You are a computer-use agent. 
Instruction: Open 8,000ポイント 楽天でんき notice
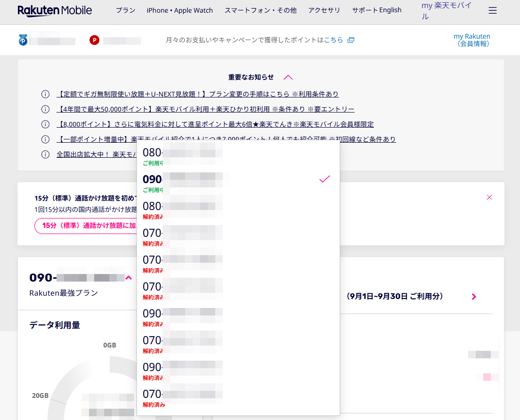pyautogui.click(x=215, y=124)
